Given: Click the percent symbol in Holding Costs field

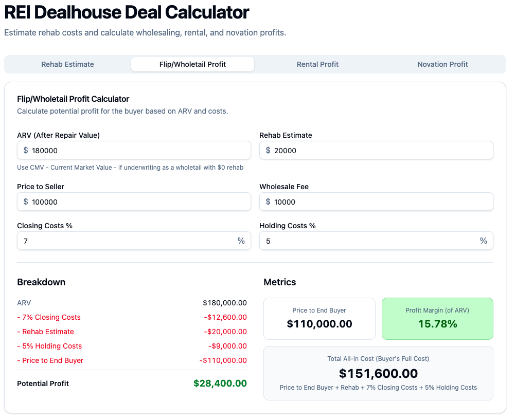Looking at the screenshot, I should click(484, 241).
